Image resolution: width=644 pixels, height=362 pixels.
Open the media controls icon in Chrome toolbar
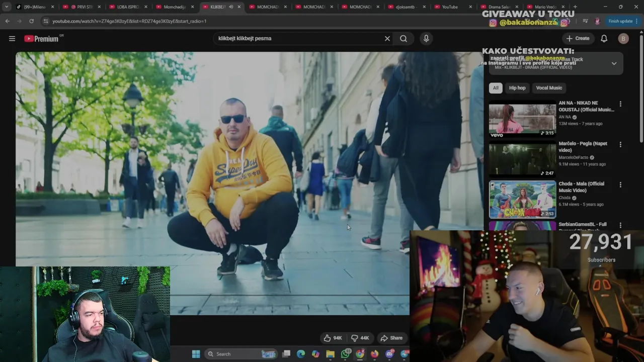point(585,21)
